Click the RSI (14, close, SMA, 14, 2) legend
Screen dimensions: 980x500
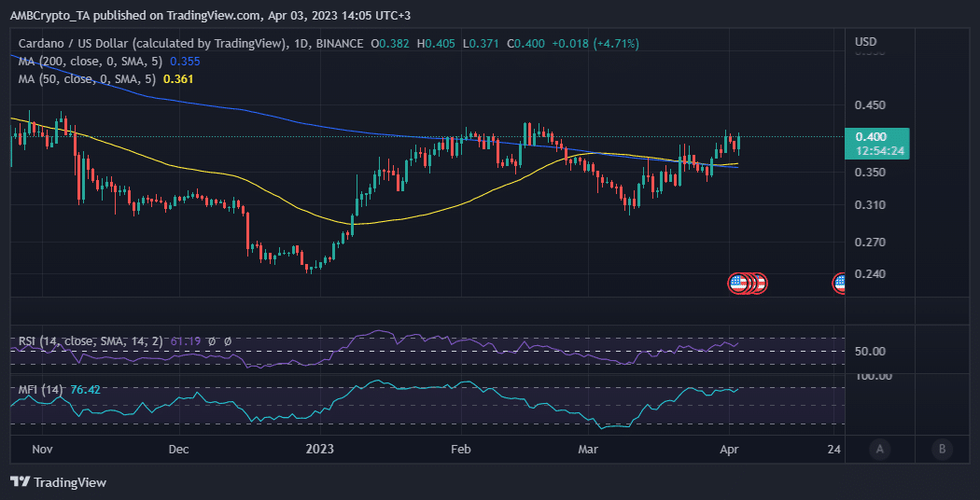click(91, 341)
